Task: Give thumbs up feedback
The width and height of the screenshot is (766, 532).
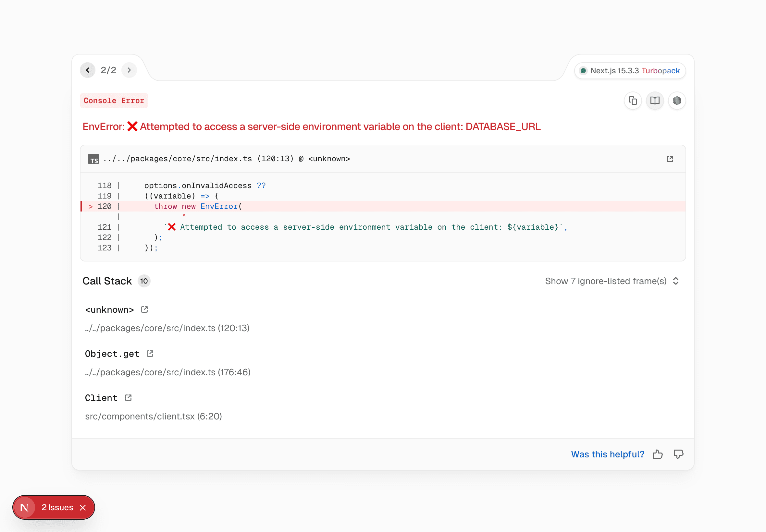Action: pyautogui.click(x=658, y=454)
